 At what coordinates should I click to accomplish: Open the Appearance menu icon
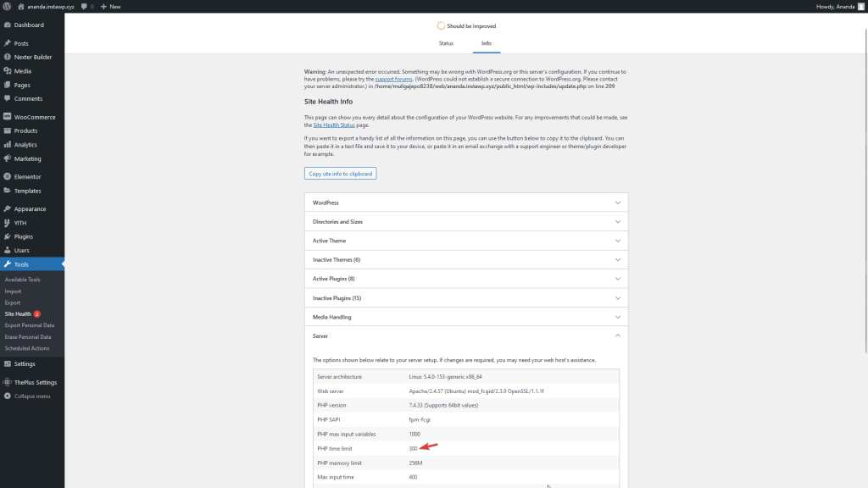(8, 208)
